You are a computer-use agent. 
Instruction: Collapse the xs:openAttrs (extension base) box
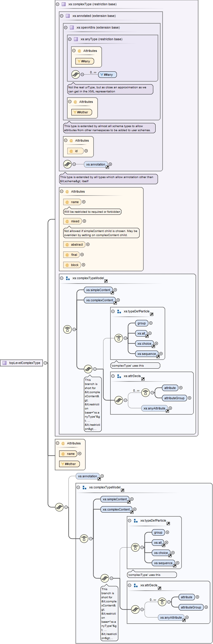coord(66,27)
